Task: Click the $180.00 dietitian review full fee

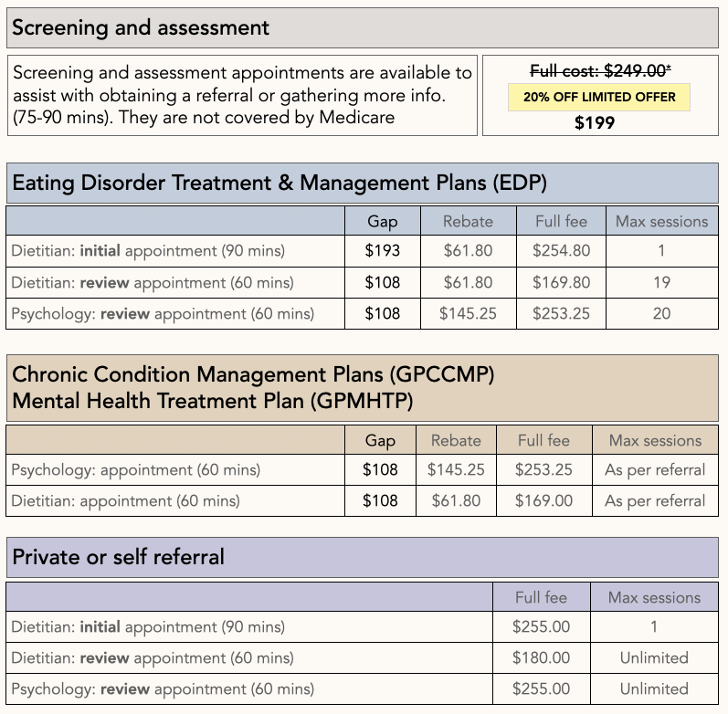Action: [541, 657]
